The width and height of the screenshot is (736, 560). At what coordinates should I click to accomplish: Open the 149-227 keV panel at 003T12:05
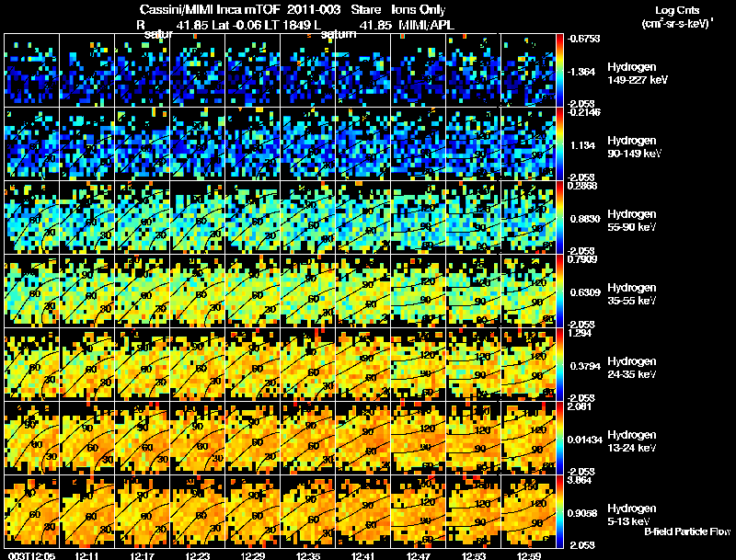31,71
